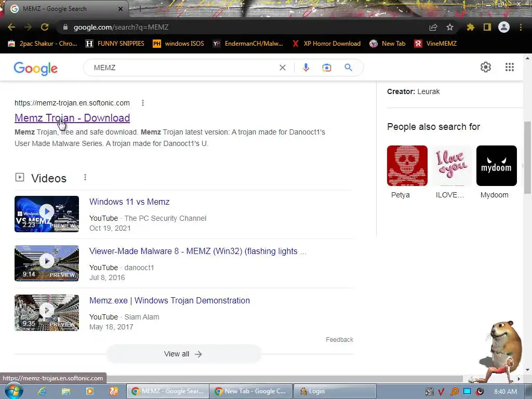Open the Chrome side panel icon

tap(487, 27)
